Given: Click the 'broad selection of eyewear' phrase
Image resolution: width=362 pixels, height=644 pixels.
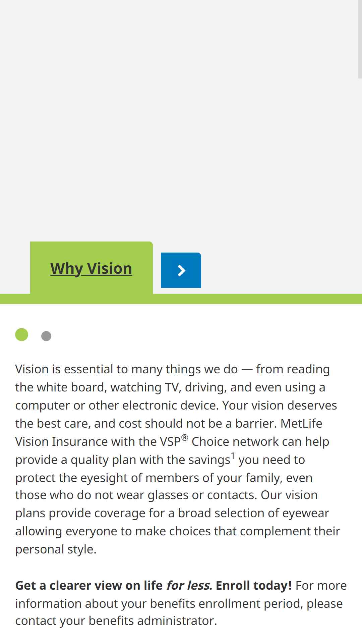Looking at the screenshot, I should 253,514.
